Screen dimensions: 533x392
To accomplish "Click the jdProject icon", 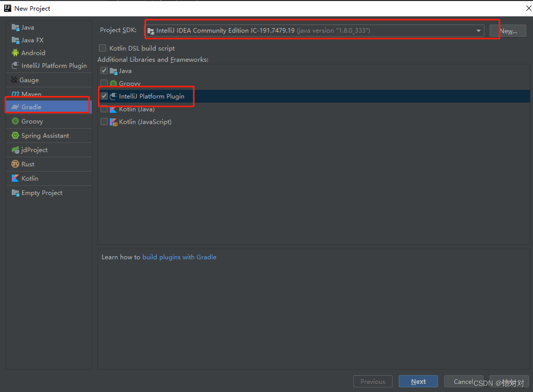I will (15, 150).
